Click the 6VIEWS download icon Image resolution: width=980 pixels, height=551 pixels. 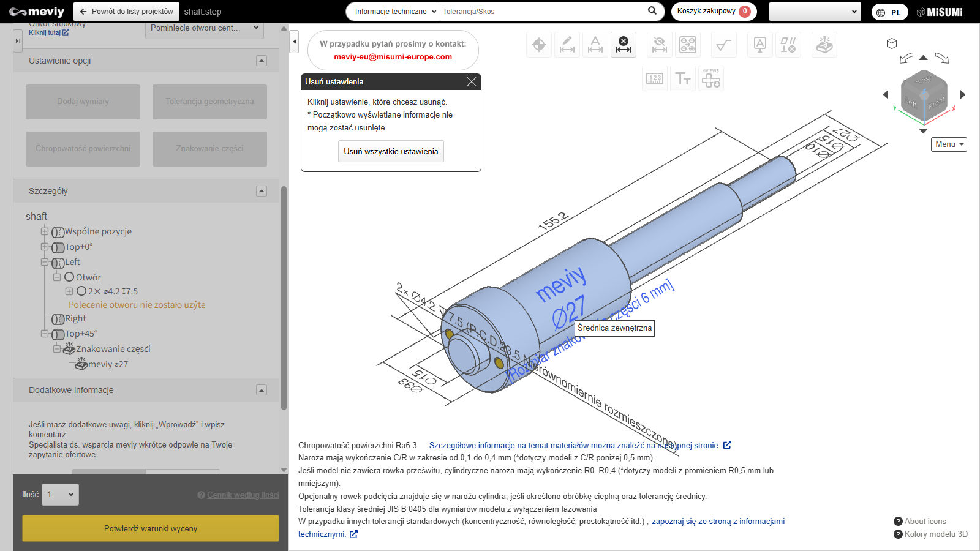click(x=710, y=78)
